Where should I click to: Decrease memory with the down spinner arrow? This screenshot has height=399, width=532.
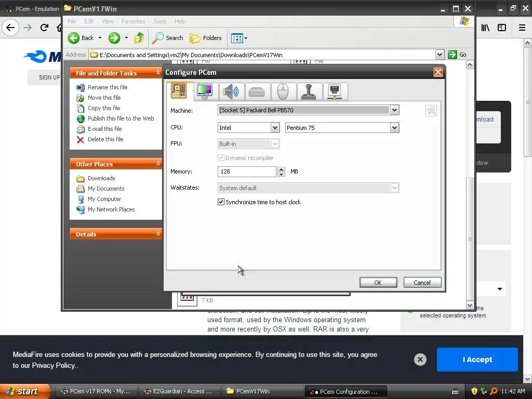click(x=281, y=175)
